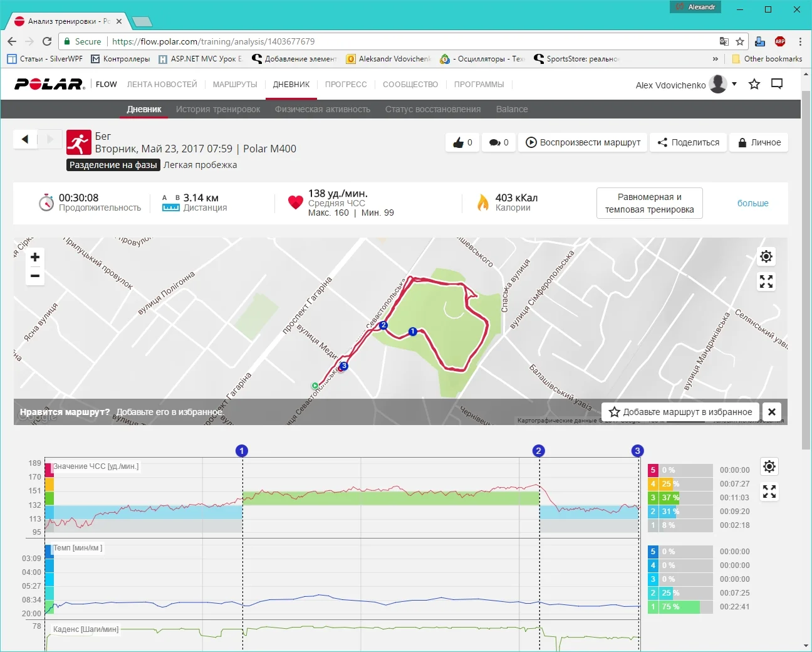Open the notifications message icon
This screenshot has height=652, width=812.
[x=777, y=84]
